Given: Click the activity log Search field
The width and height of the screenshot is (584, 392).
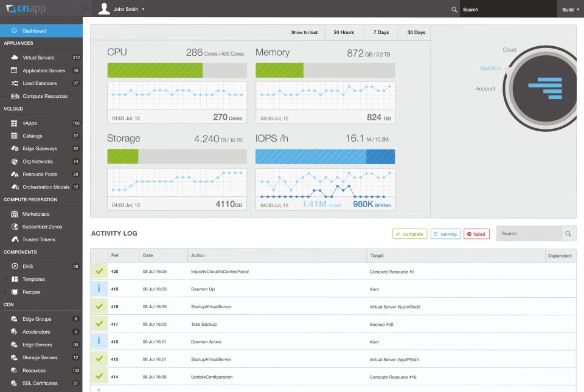Looking at the screenshot, I should click(528, 233).
